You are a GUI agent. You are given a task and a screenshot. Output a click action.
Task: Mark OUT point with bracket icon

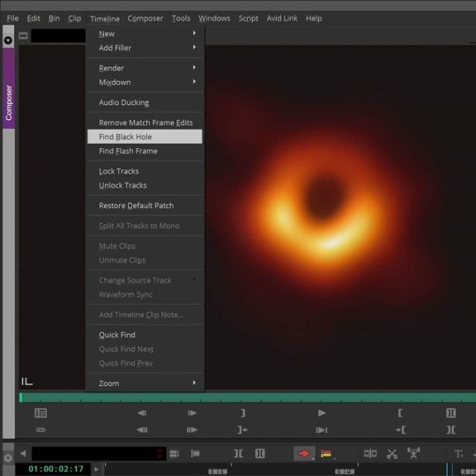coord(242,413)
